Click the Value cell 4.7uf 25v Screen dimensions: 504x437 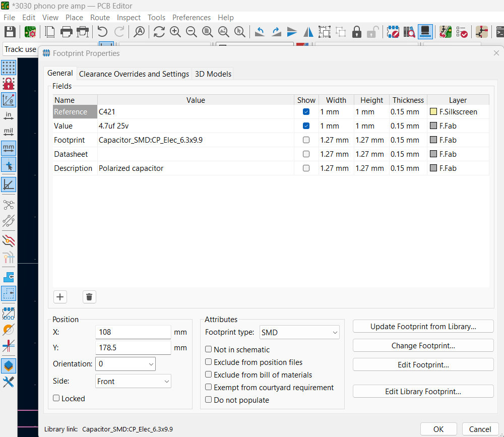(196, 126)
